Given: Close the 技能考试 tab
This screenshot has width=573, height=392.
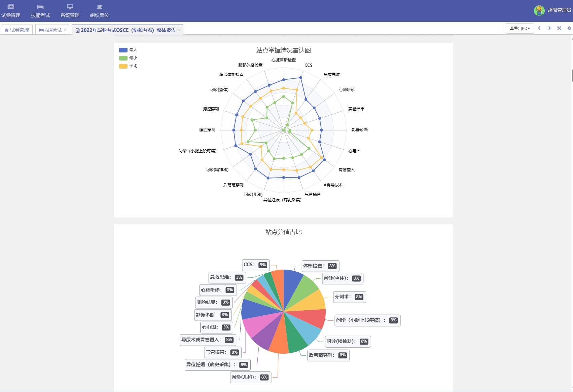Looking at the screenshot, I should tap(65, 30).
